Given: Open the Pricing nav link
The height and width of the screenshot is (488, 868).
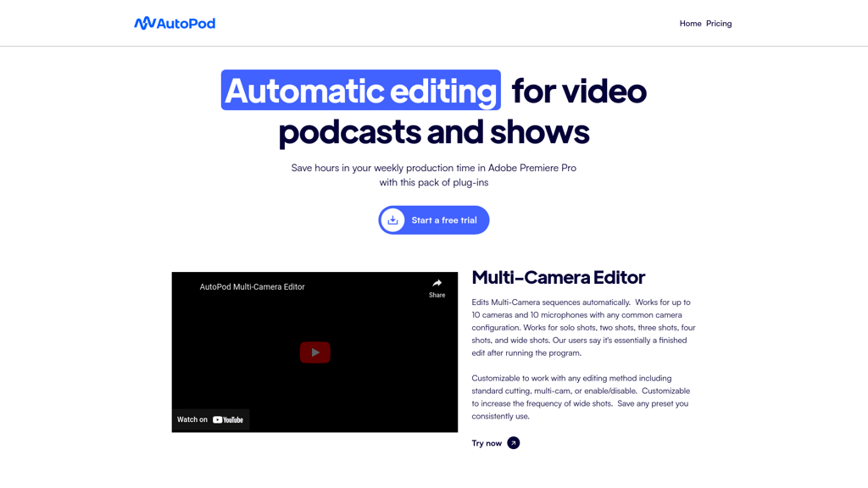Looking at the screenshot, I should pos(719,23).
